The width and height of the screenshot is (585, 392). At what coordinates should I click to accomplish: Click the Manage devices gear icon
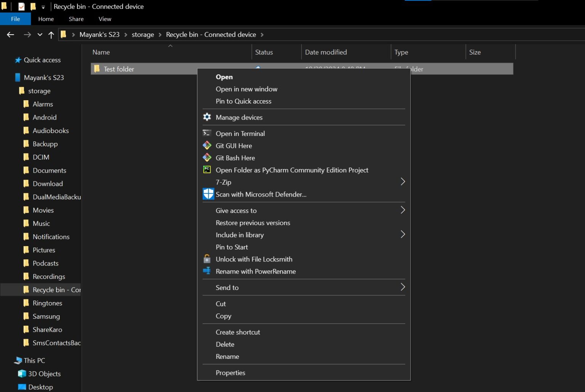click(207, 117)
